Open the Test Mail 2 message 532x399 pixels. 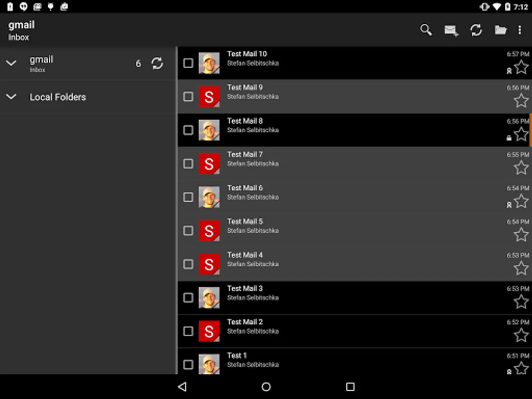(x=355, y=331)
